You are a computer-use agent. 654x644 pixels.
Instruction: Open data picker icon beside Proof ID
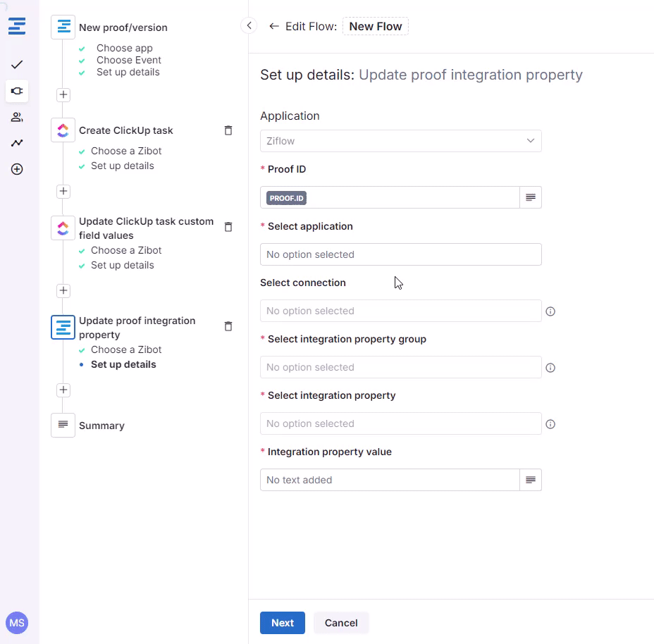pyautogui.click(x=531, y=198)
